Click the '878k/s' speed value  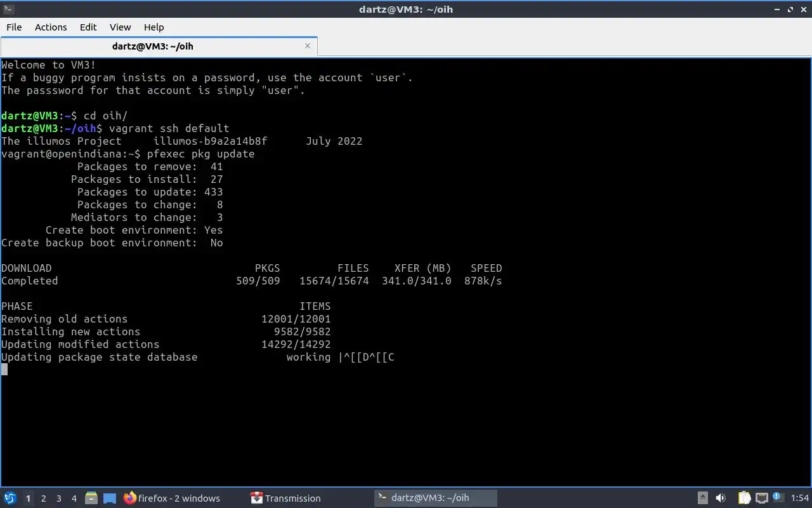tap(483, 281)
